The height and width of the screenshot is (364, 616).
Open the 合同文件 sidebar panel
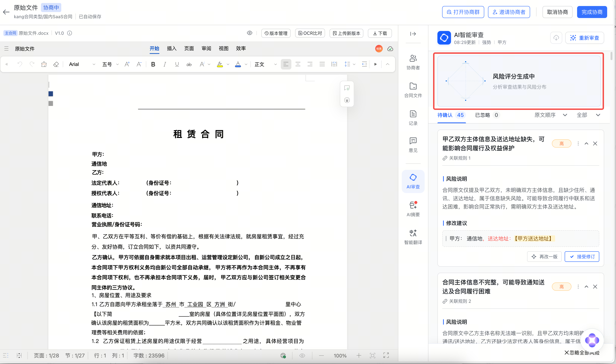pos(413,90)
